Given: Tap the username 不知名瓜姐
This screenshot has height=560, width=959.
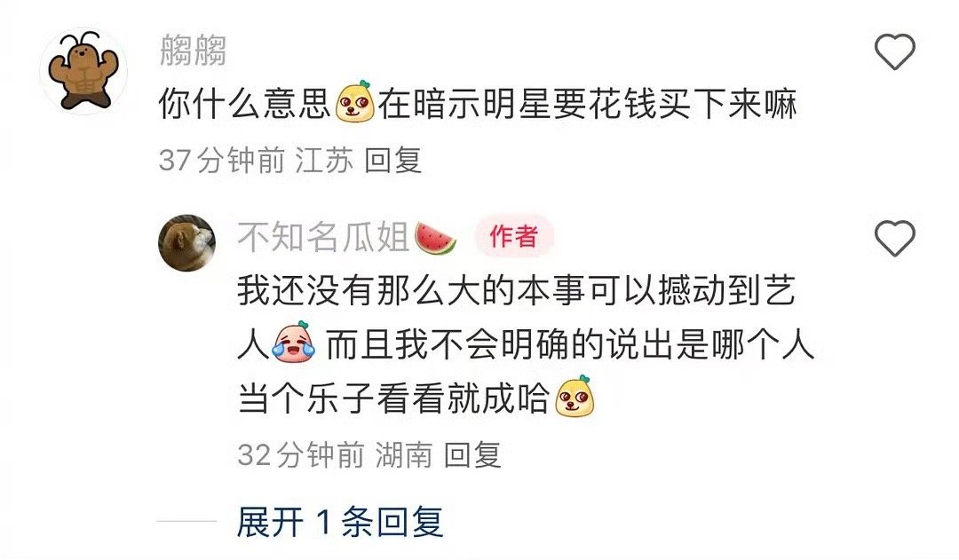Looking at the screenshot, I should tap(323, 237).
